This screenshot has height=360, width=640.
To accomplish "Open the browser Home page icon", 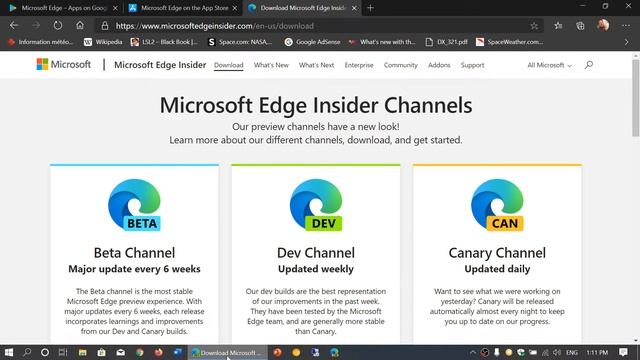I will 80,26.
